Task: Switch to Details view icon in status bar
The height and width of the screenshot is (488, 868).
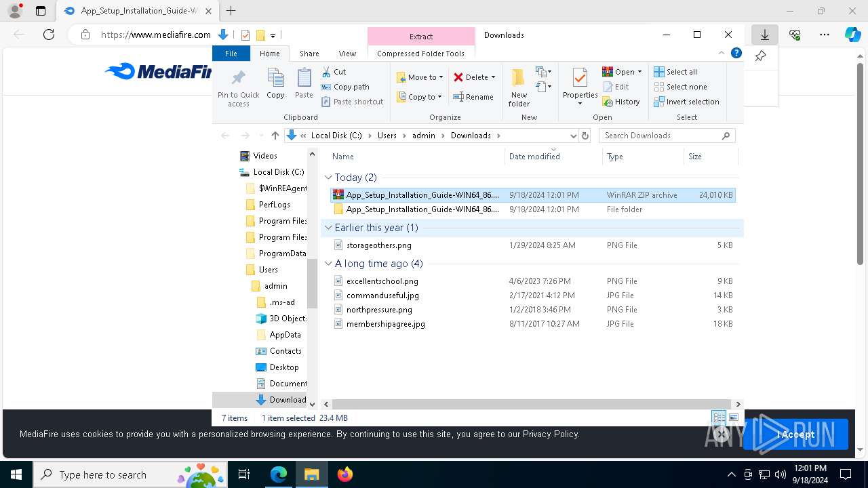Action: [x=718, y=418]
